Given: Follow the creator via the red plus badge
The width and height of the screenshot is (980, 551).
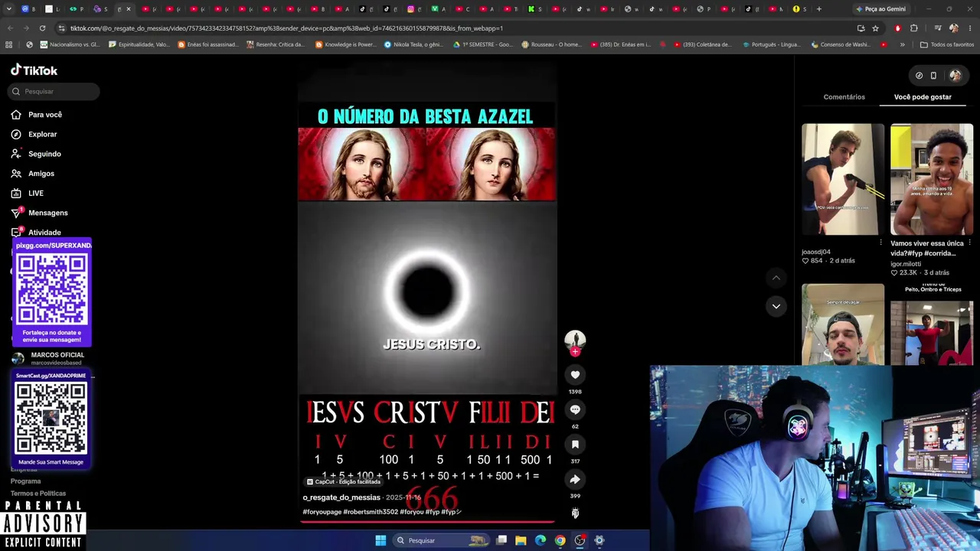Looking at the screenshot, I should 575,352.
